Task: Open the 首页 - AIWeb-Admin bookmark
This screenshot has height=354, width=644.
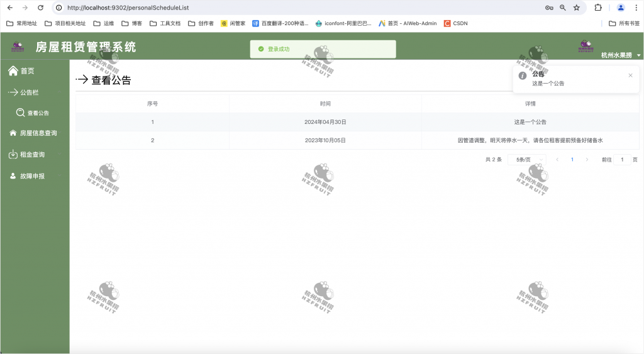Action: tap(408, 23)
